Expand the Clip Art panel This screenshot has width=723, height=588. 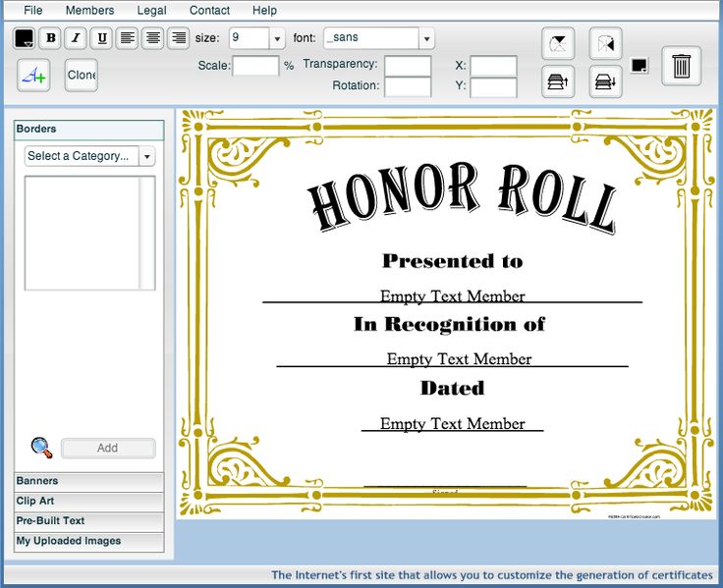pos(89,502)
